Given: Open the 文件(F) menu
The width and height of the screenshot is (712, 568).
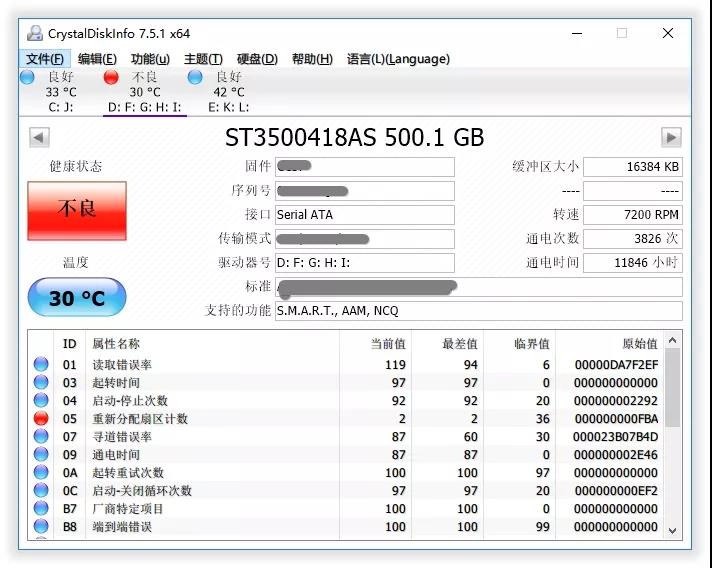Looking at the screenshot, I should (44, 59).
